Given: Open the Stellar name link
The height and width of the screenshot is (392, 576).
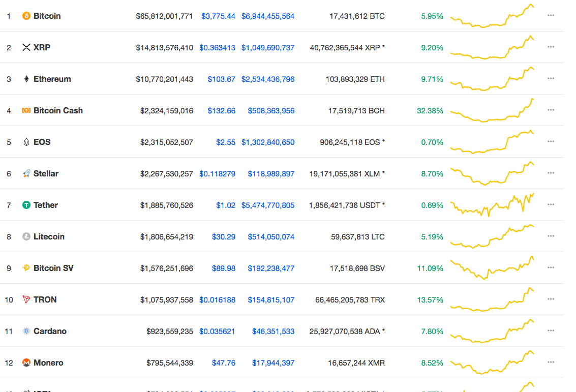Looking at the screenshot, I should pyautogui.click(x=46, y=173).
